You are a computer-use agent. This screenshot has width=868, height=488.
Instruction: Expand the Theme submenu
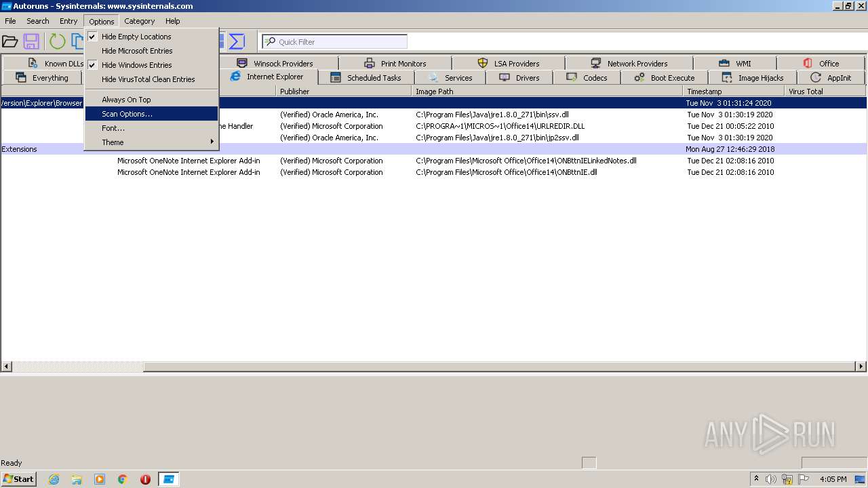click(x=151, y=142)
